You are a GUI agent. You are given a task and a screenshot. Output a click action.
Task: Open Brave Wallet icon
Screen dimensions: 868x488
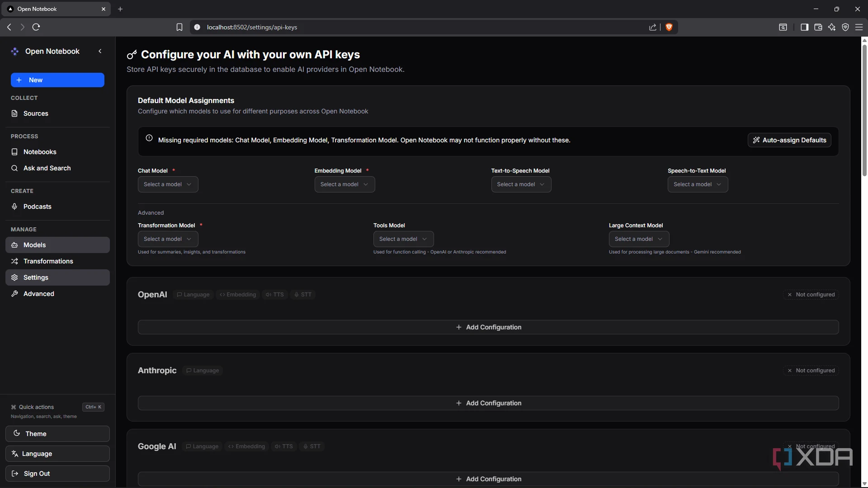(x=818, y=27)
